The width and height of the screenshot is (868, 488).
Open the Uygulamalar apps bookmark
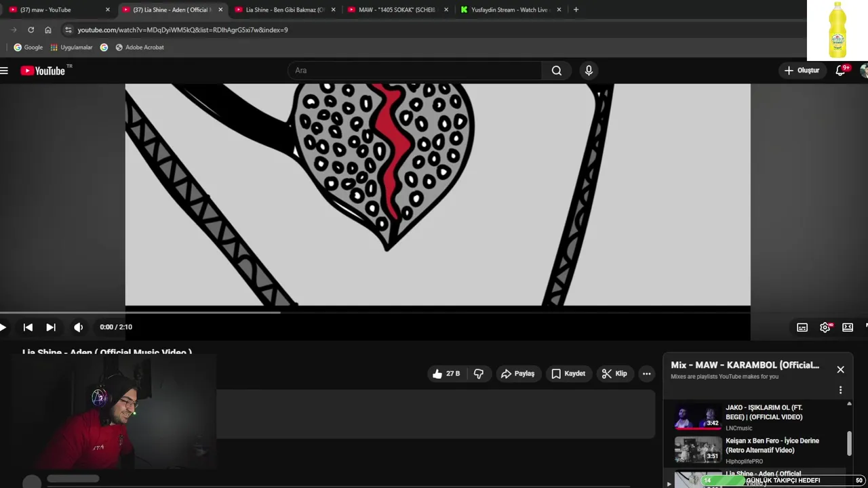tap(71, 47)
